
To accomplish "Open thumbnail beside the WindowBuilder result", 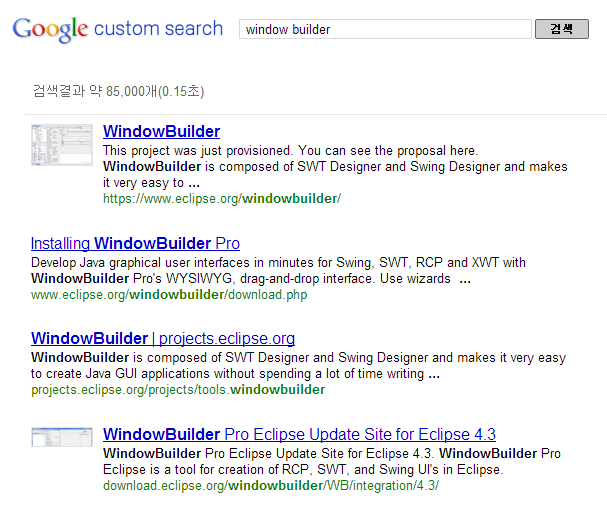I will tap(62, 145).
